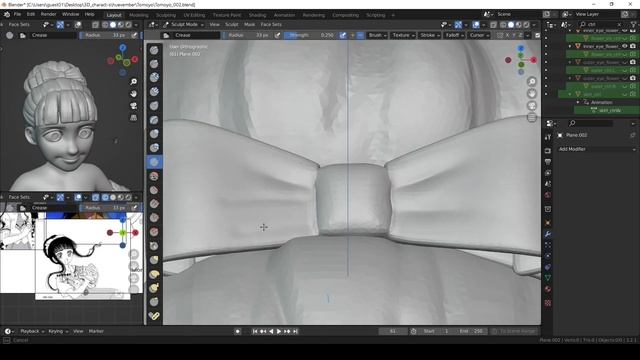Set brush direction to Subtract minus
640x360 pixels.
pos(360,36)
